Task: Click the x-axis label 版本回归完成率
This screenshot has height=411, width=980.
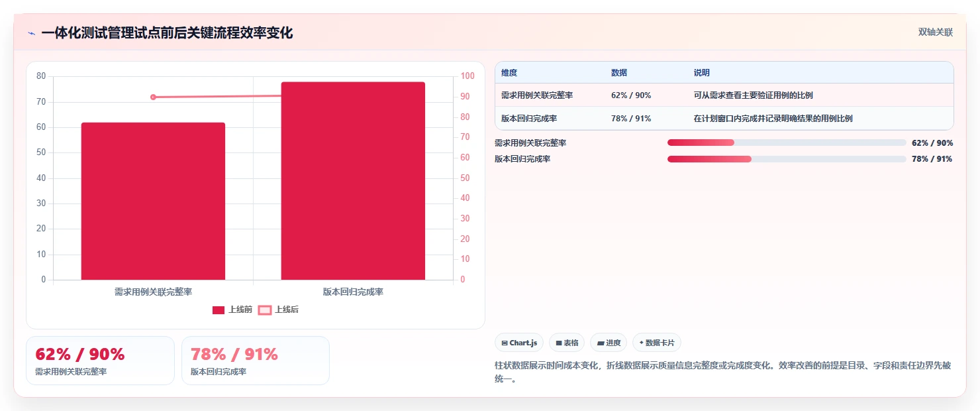Action: [x=353, y=292]
